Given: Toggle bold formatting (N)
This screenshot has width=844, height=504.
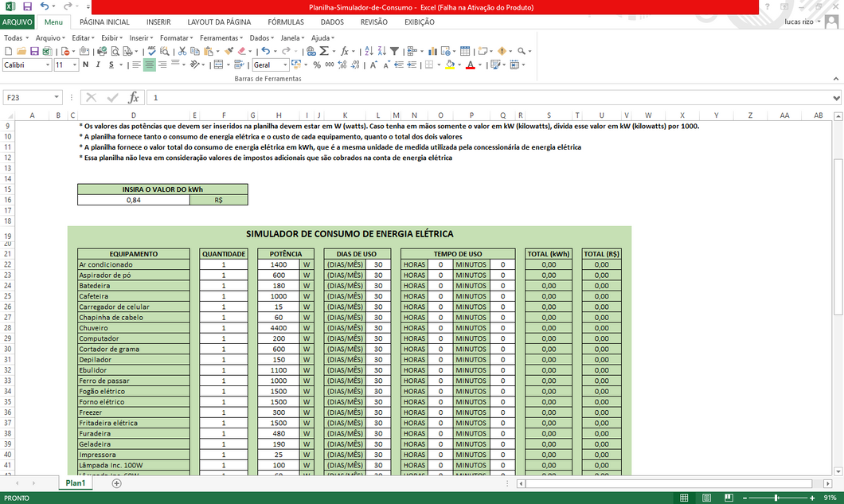Looking at the screenshot, I should click(x=85, y=65).
